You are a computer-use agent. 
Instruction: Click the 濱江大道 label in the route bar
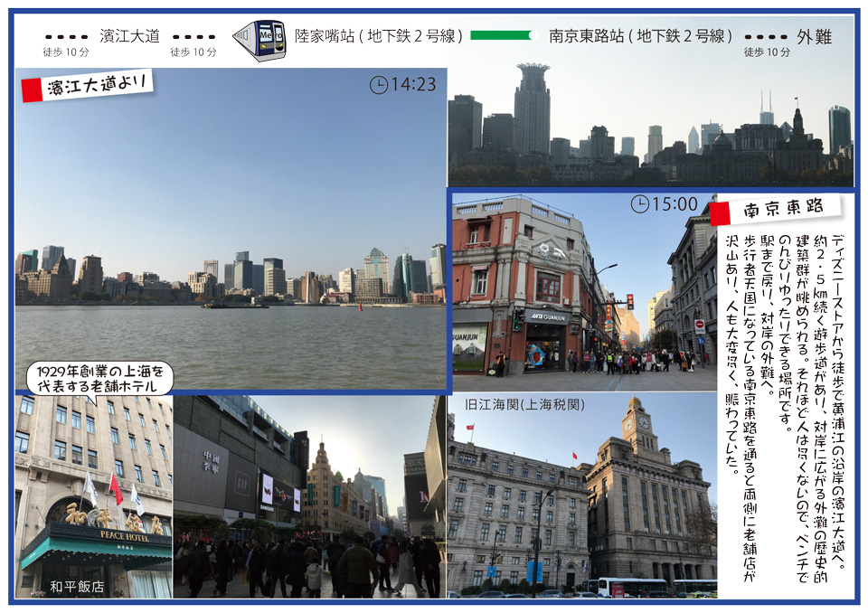point(129,36)
